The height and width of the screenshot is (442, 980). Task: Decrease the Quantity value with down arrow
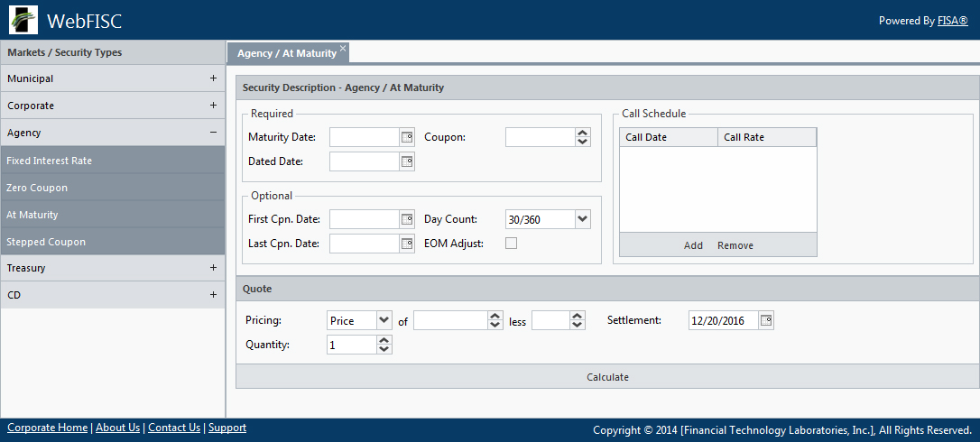pos(384,349)
